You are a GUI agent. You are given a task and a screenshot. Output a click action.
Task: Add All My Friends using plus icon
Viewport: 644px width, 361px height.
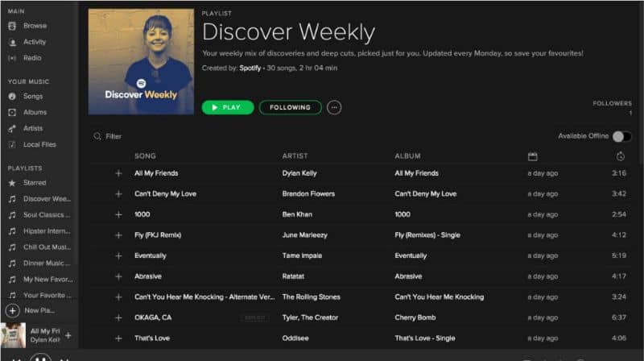click(118, 173)
